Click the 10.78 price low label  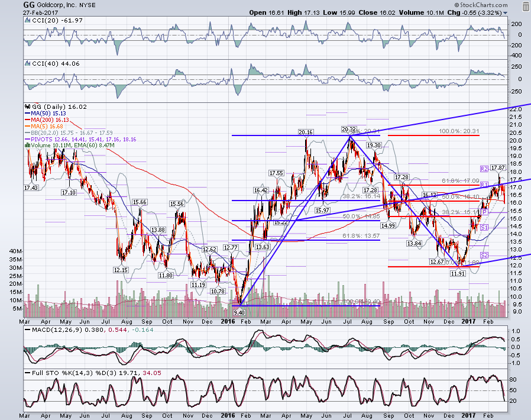pyautogui.click(x=218, y=291)
